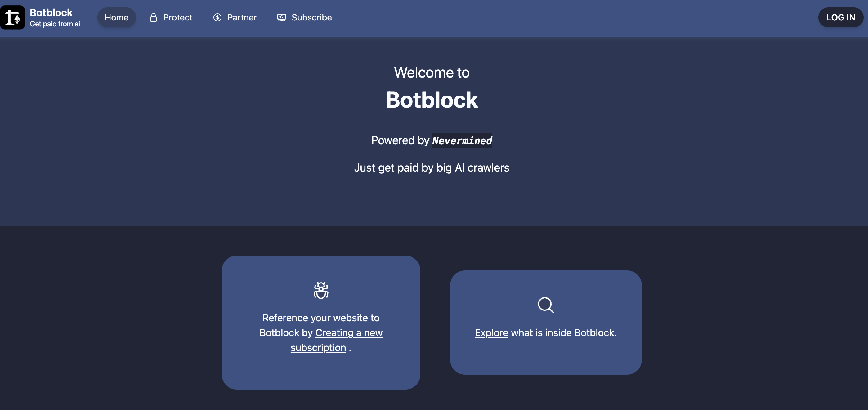Screen dimensions: 868x410
Task: Follow the Explore link
Action: tap(491, 332)
